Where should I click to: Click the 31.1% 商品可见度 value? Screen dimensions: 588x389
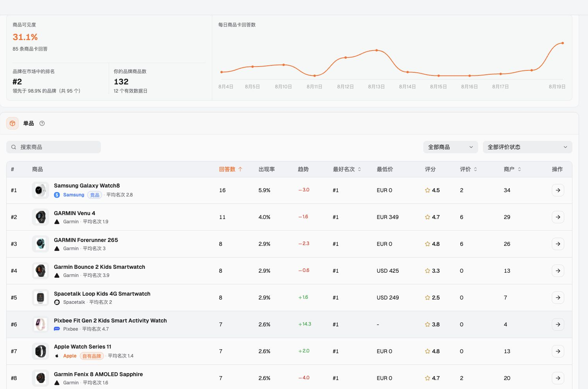[x=25, y=37]
